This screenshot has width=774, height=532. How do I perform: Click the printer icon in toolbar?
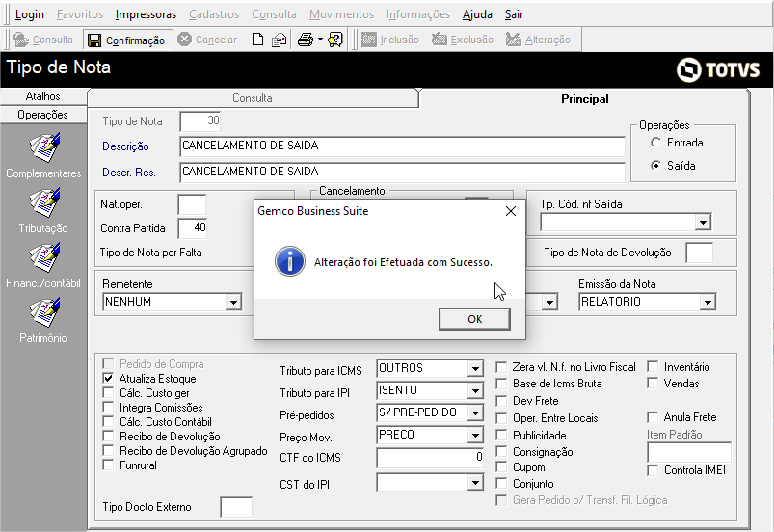(x=306, y=40)
